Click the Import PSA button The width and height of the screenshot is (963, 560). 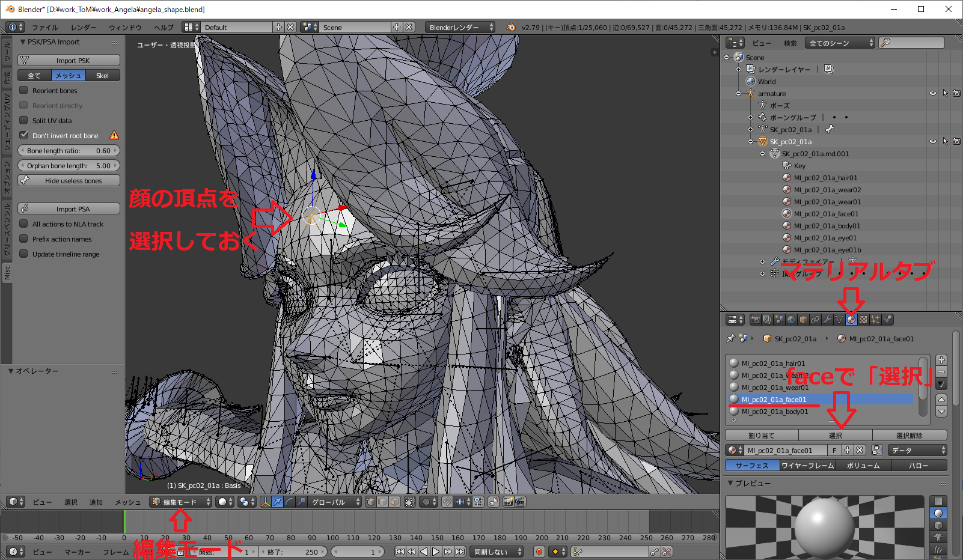[x=69, y=208]
